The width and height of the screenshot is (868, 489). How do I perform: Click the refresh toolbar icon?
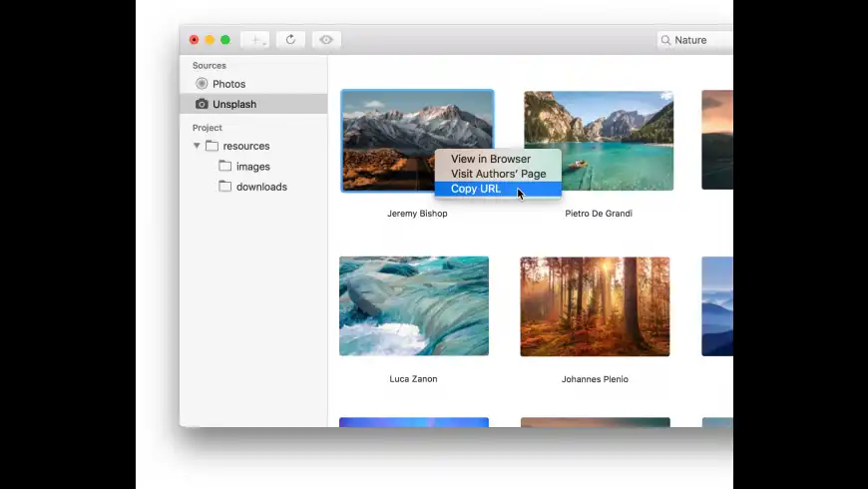290,40
